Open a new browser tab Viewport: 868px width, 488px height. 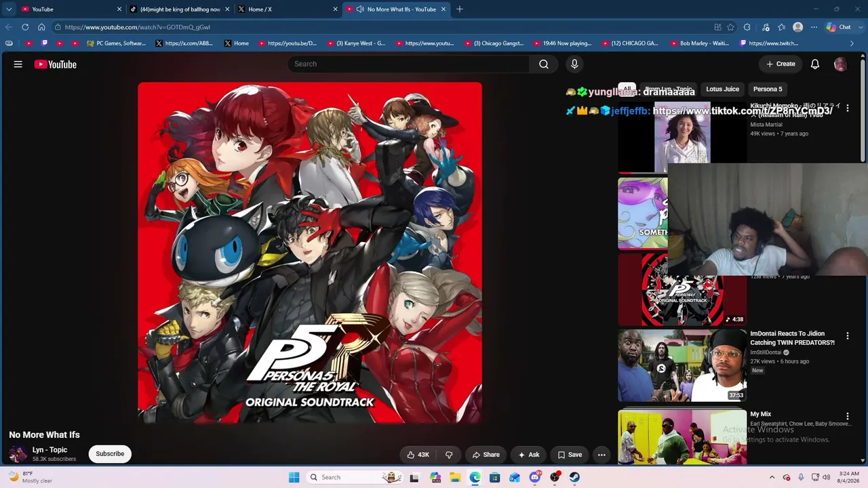[460, 9]
